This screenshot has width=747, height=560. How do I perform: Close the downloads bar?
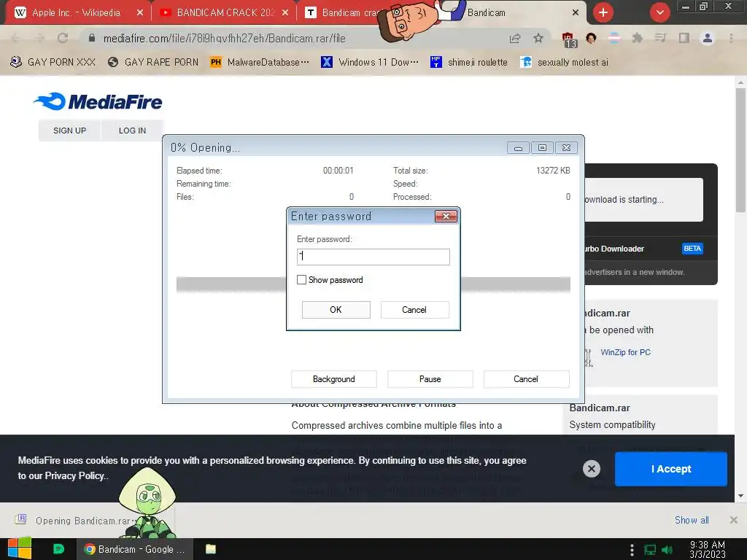[x=734, y=520]
